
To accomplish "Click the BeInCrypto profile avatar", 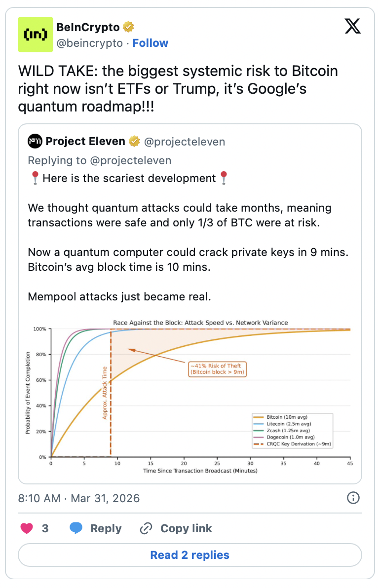I will 35,35.
